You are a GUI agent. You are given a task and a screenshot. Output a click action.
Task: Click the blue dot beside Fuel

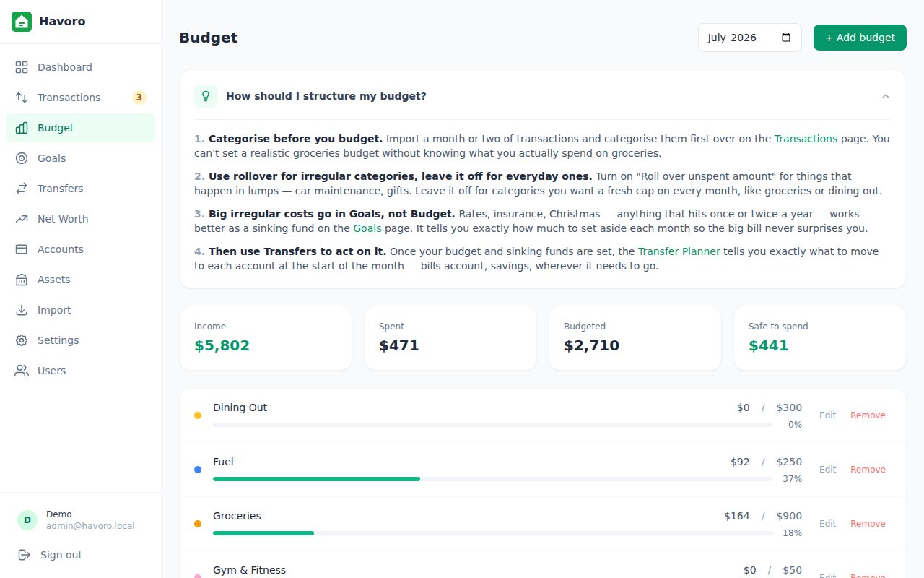click(x=198, y=470)
